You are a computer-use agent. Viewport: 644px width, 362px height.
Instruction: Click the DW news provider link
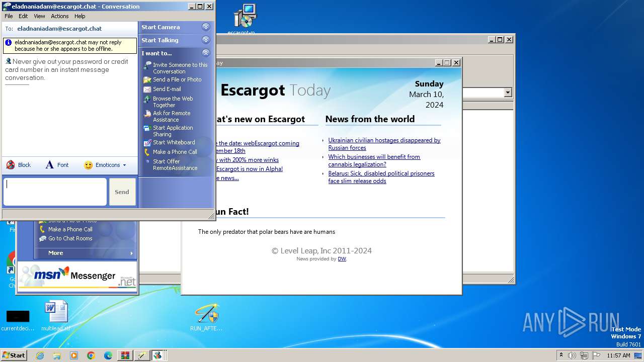(342, 259)
